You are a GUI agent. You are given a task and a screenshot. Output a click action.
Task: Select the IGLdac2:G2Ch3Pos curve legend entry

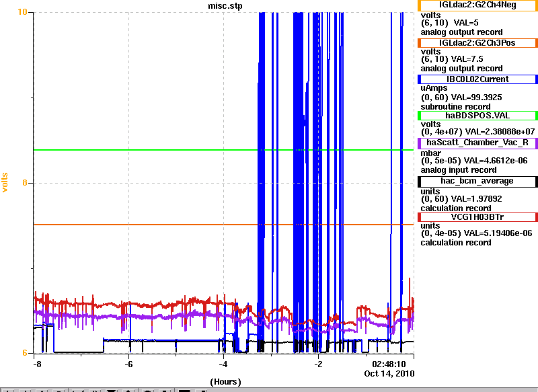pos(477,43)
